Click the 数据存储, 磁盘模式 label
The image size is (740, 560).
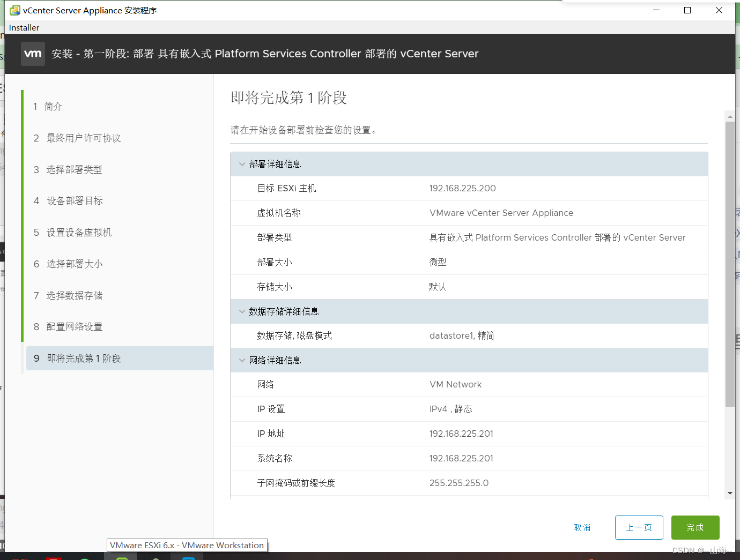294,335
